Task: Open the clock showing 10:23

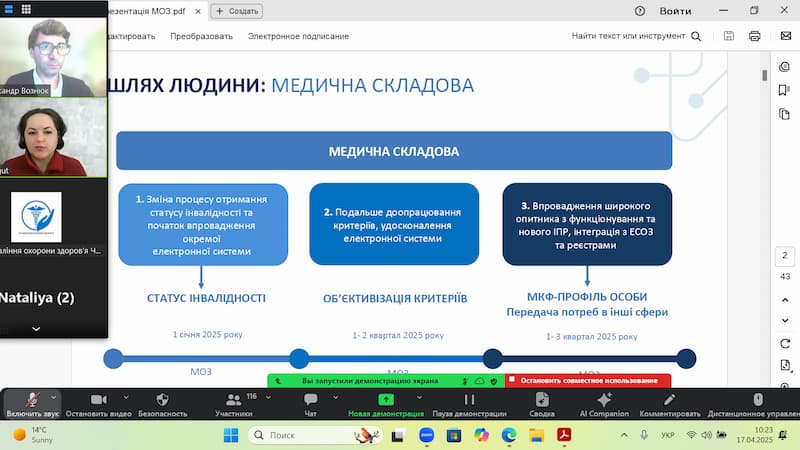Action: pos(755,435)
